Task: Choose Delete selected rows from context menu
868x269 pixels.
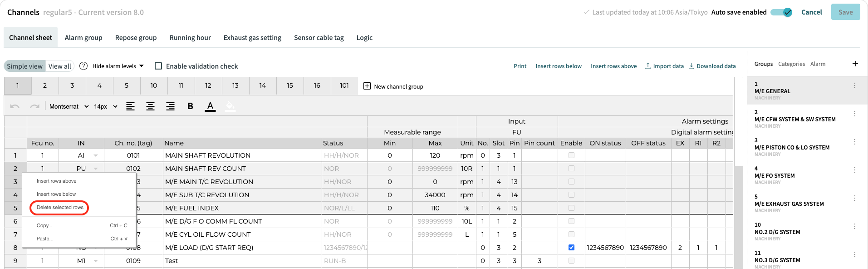Action: [x=60, y=207]
